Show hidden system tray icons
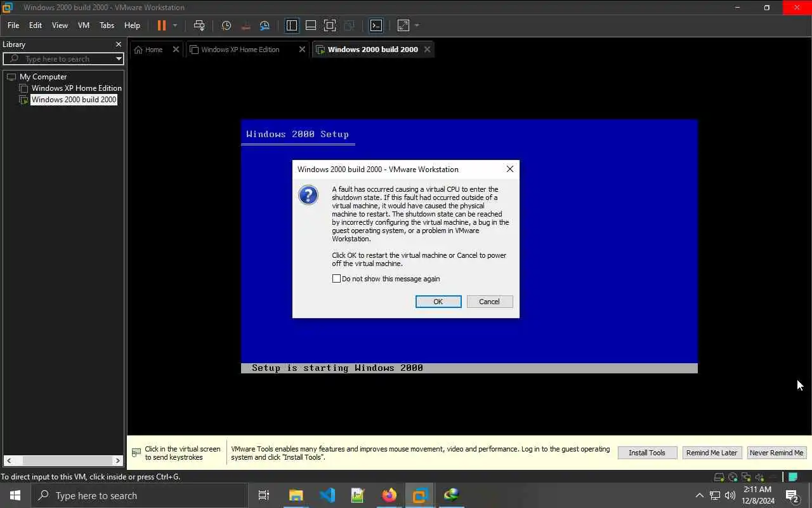This screenshot has width=812, height=508. pyautogui.click(x=699, y=495)
